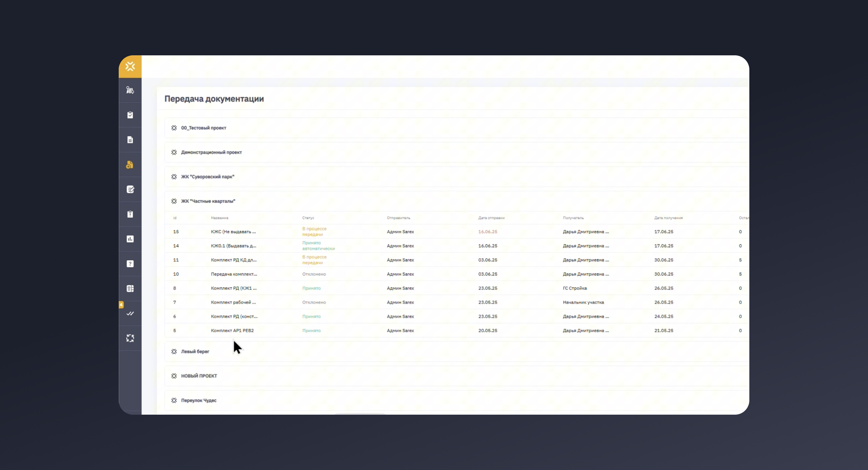This screenshot has height=470, width=868.
Task: Open the clipboard exclamation issues icon
Action: pos(130,214)
